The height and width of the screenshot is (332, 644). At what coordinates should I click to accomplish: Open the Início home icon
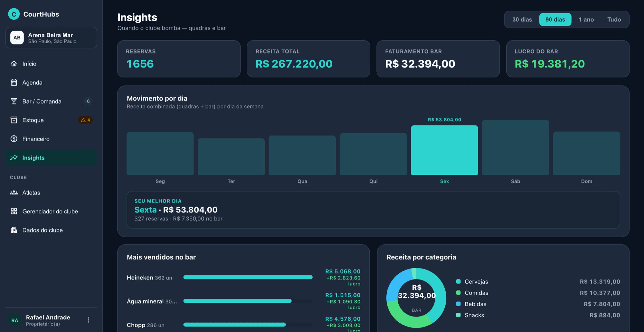[x=14, y=64]
